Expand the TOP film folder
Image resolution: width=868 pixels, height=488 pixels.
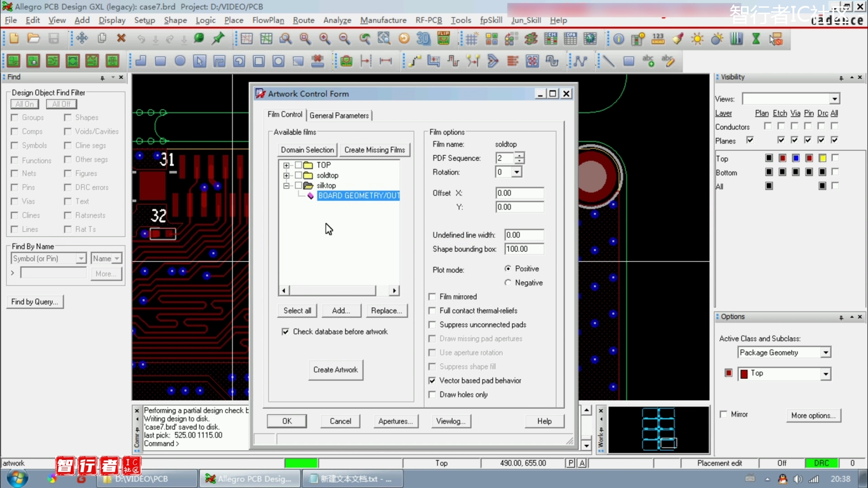(286, 165)
